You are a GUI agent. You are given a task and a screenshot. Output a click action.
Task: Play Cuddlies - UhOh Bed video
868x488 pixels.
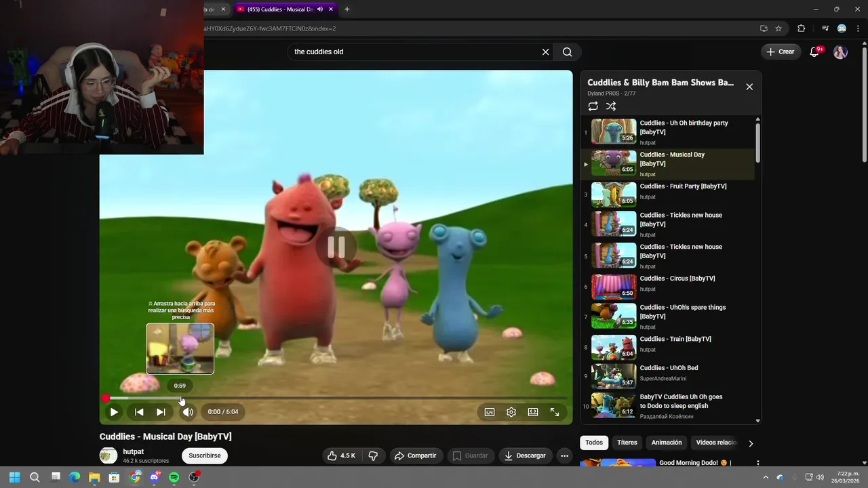[x=668, y=377]
